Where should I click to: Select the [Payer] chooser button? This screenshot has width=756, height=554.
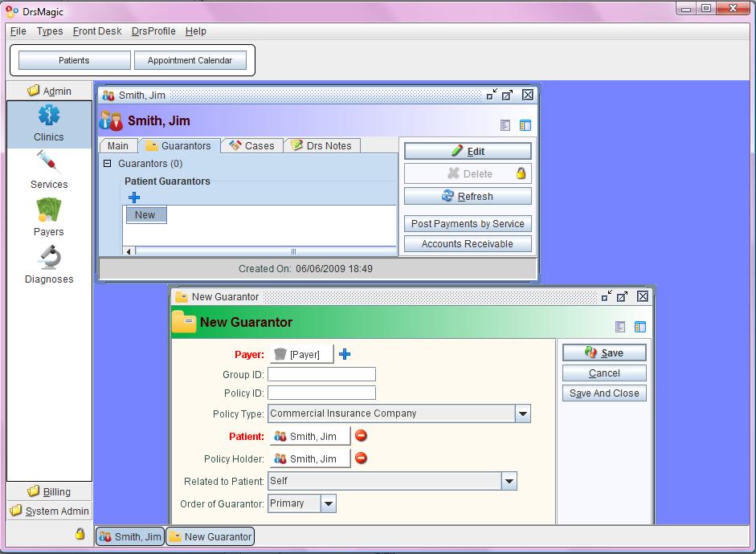301,354
